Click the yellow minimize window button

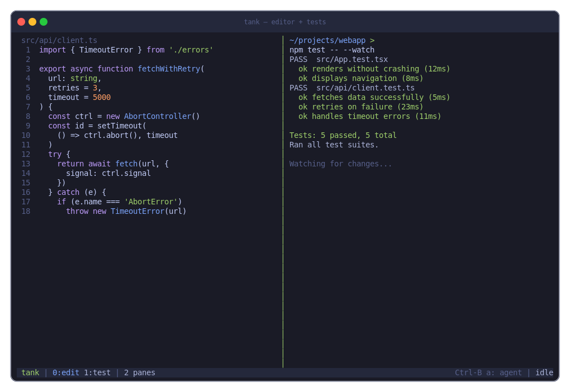(32, 22)
